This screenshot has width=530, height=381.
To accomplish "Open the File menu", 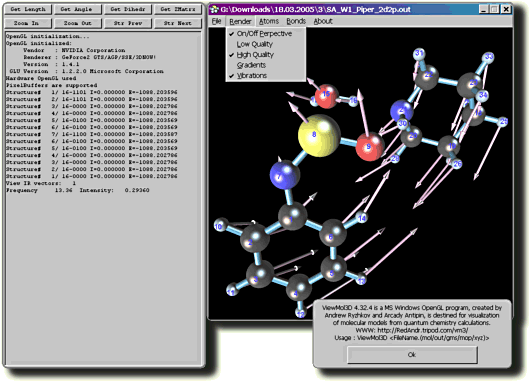I will 217,21.
